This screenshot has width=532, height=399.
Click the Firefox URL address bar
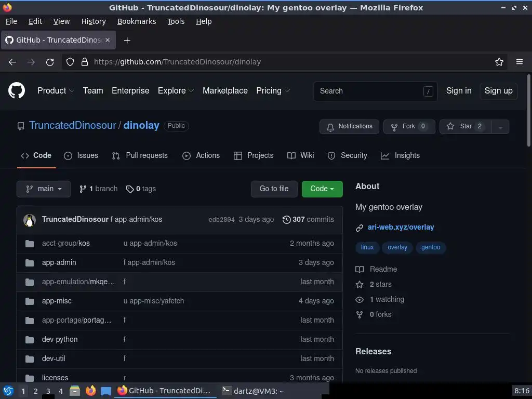pos(285,62)
